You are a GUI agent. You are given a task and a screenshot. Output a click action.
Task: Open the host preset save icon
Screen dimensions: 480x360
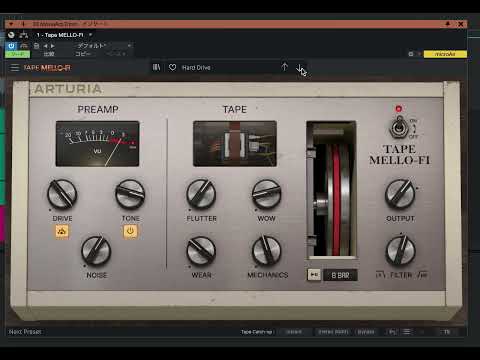(x=37, y=46)
